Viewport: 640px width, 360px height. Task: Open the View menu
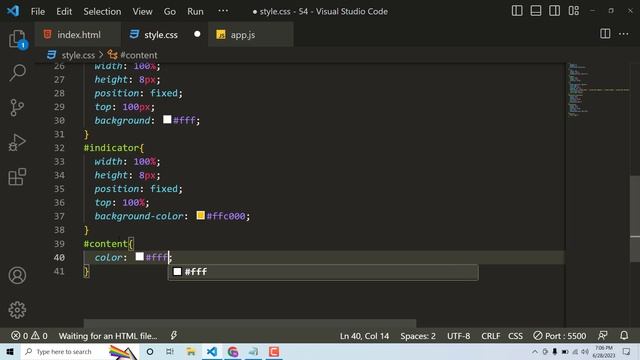[142, 11]
